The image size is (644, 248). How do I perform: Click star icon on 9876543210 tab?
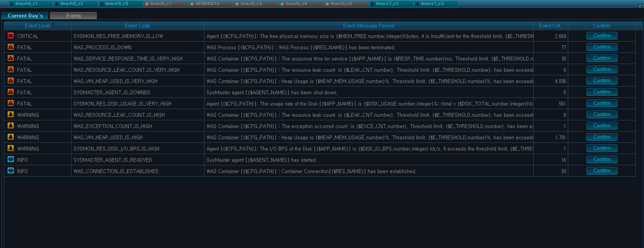[192, 4]
